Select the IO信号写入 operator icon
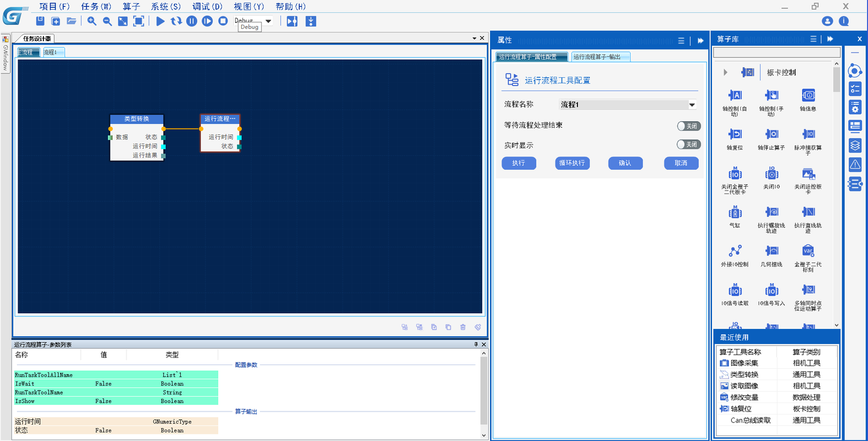This screenshot has height=441, width=868. [x=772, y=290]
